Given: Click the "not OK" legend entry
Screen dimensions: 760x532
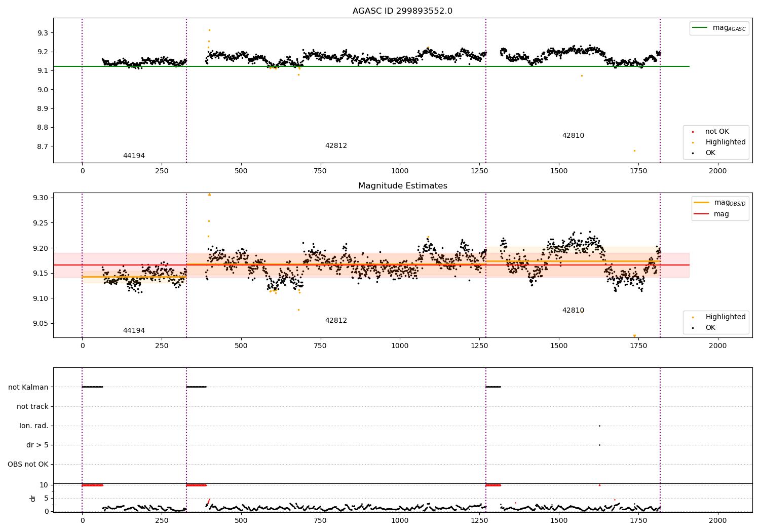Looking at the screenshot, I should 717,132.
